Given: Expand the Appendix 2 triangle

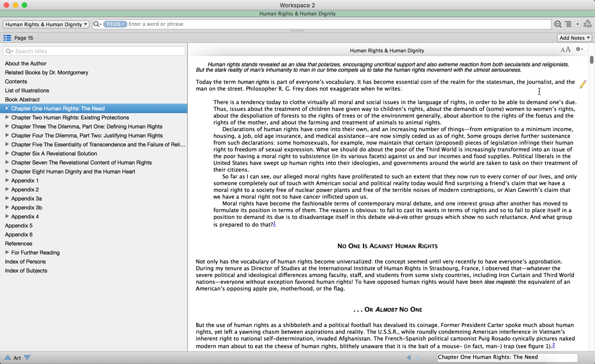Looking at the screenshot, I should (x=7, y=190).
